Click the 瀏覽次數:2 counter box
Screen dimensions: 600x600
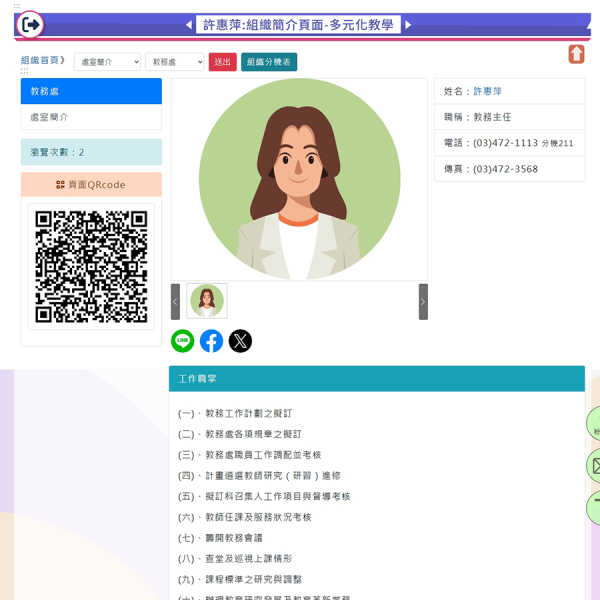click(x=91, y=152)
